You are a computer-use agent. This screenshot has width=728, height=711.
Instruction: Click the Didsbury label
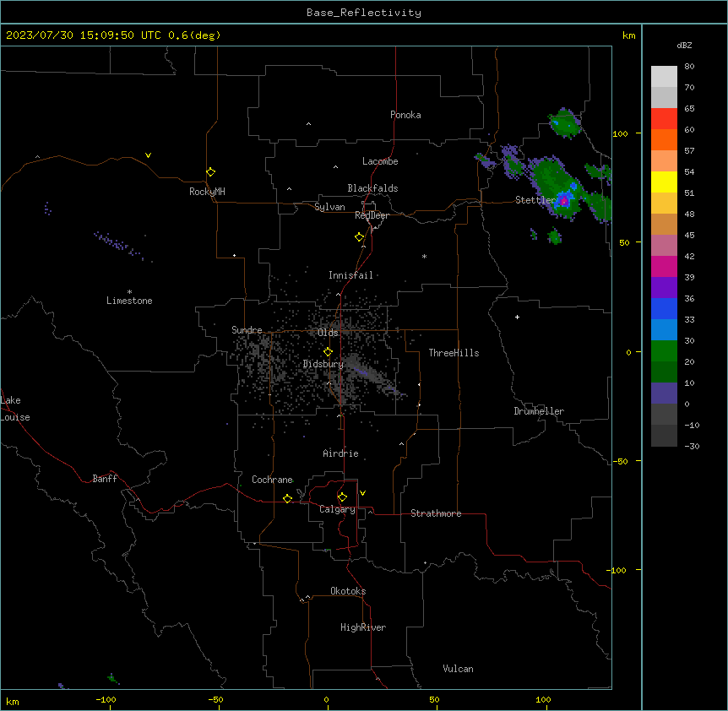click(323, 364)
